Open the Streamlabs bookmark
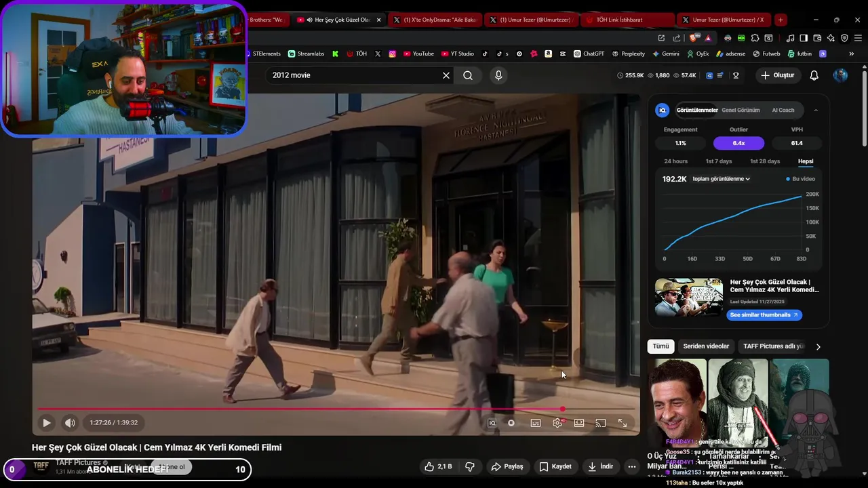The image size is (868, 488). 306,54
